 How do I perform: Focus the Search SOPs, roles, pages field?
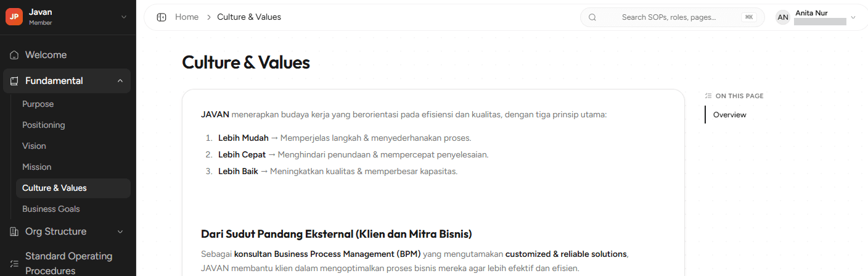pos(672,17)
